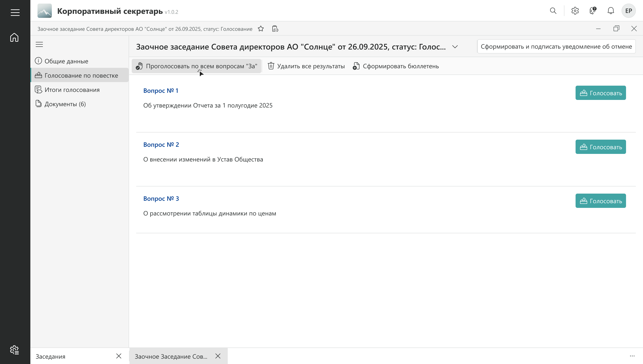This screenshot has height=364, width=643.
Task: Expand the meeting title dropdown chevron
Action: click(x=455, y=47)
